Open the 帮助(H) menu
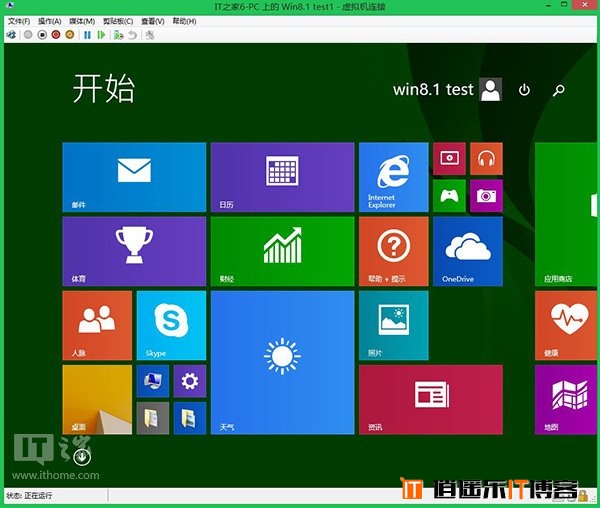The image size is (600, 508). [184, 21]
